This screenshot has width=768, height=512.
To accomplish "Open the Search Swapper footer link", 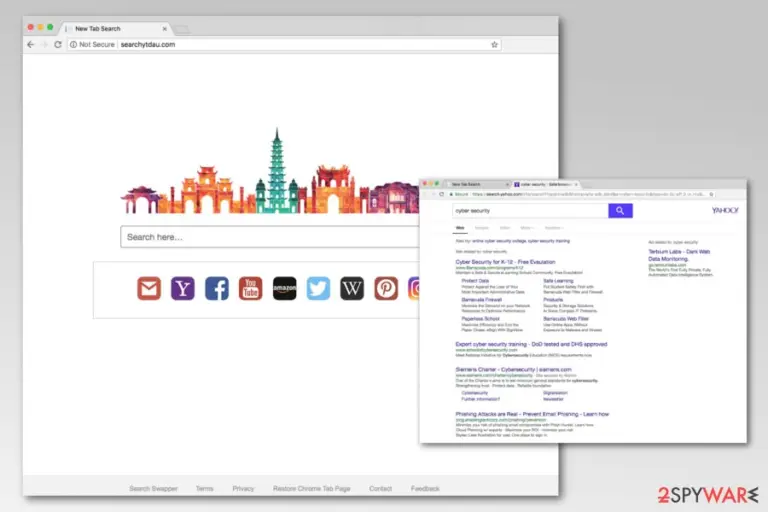I will click(153, 488).
